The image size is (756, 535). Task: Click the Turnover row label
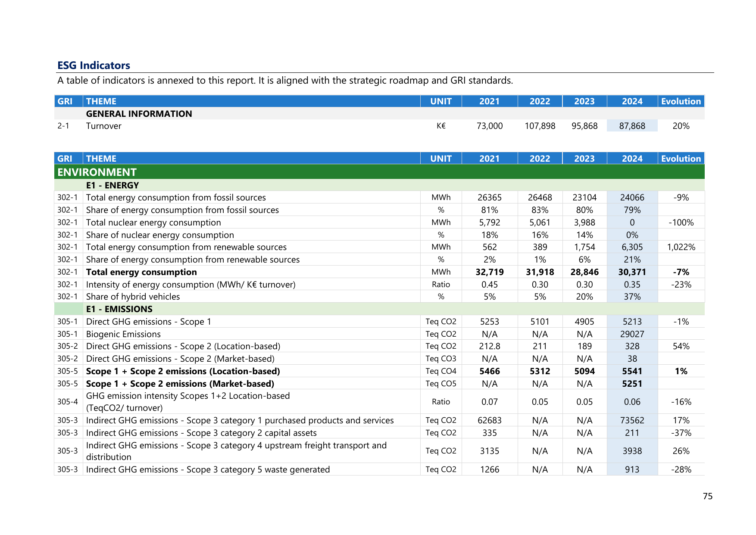click(103, 126)
